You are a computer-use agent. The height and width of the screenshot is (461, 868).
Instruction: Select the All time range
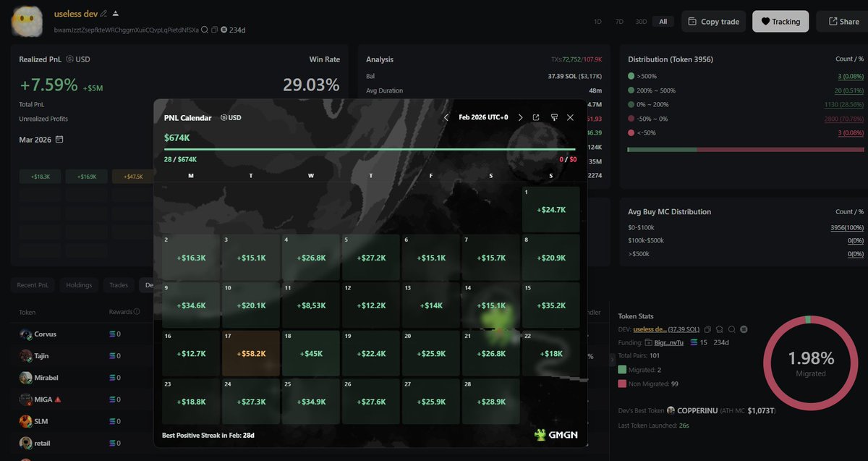(x=663, y=22)
